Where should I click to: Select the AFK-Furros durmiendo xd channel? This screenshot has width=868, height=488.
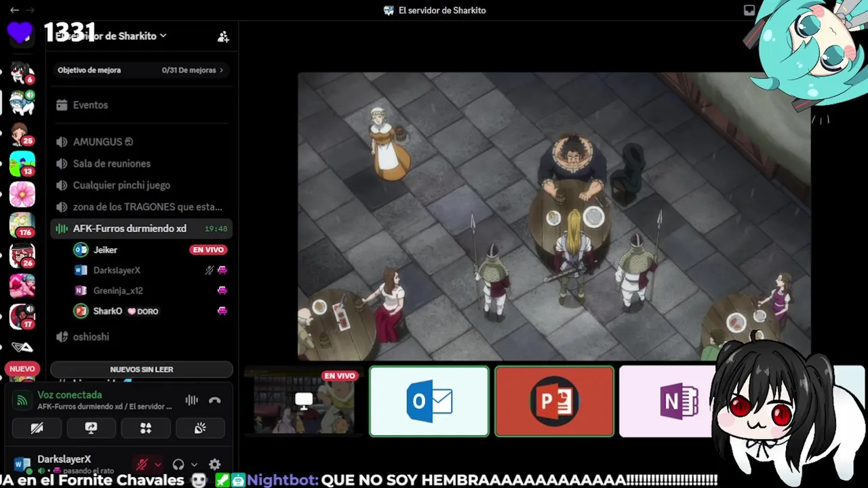coord(141,228)
